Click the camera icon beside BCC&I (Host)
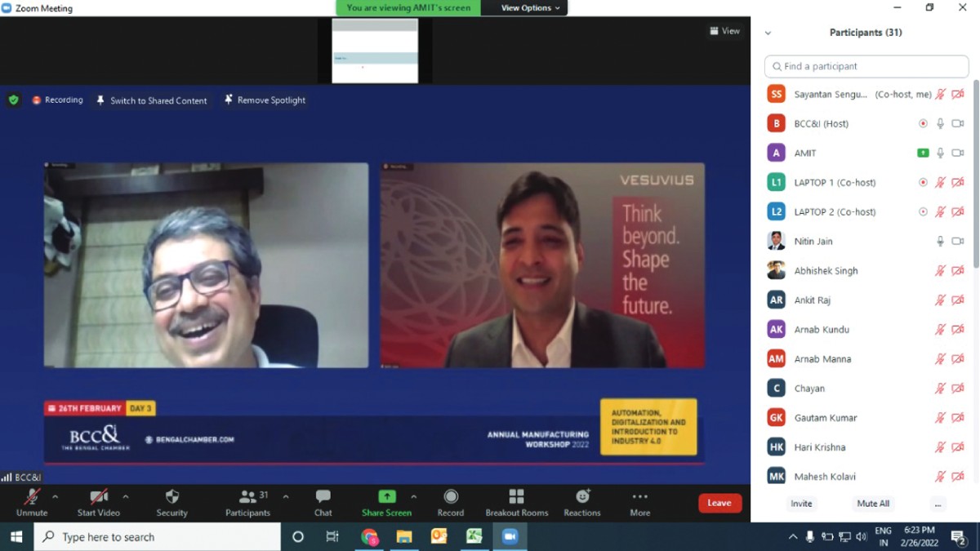Viewport: 980px width, 551px height. [x=958, y=123]
